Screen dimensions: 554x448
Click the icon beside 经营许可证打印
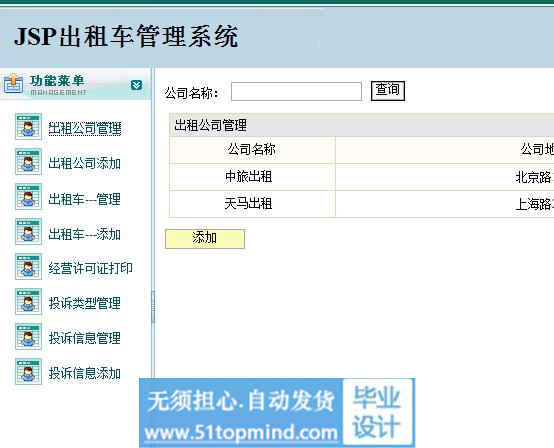28,267
